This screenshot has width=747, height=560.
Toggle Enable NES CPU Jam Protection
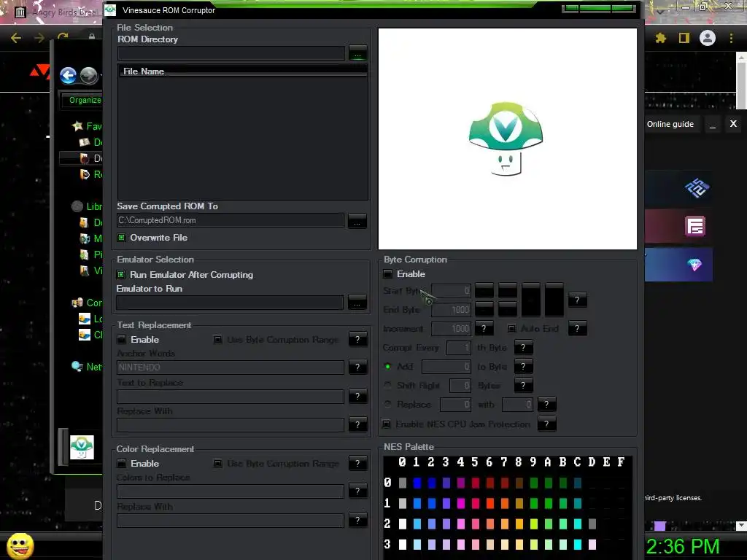(x=387, y=424)
